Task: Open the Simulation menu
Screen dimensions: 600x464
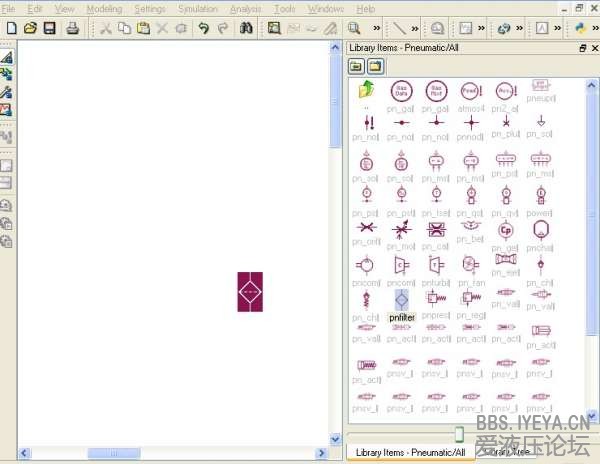Action: (197, 8)
